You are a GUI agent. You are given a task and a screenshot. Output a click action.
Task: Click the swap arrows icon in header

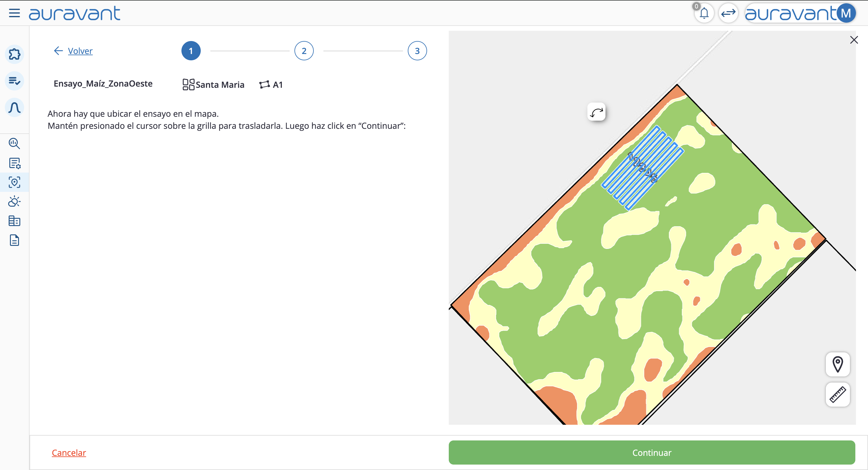pyautogui.click(x=728, y=14)
